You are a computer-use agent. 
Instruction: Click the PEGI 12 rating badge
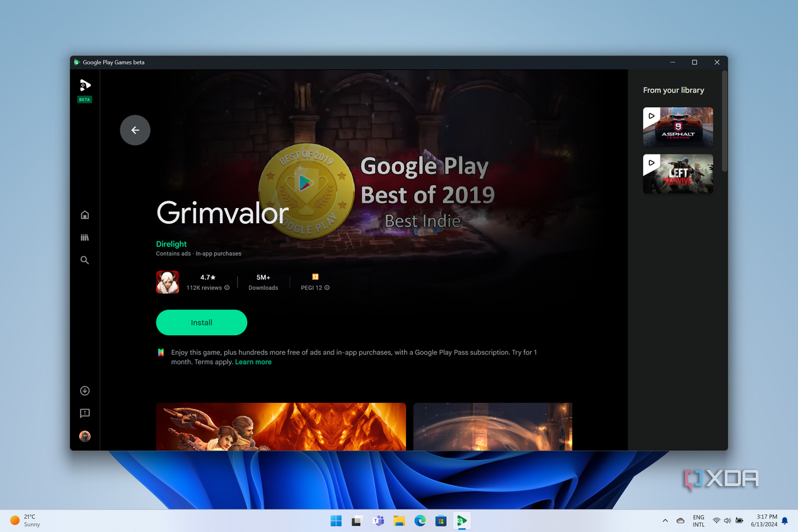click(315, 277)
